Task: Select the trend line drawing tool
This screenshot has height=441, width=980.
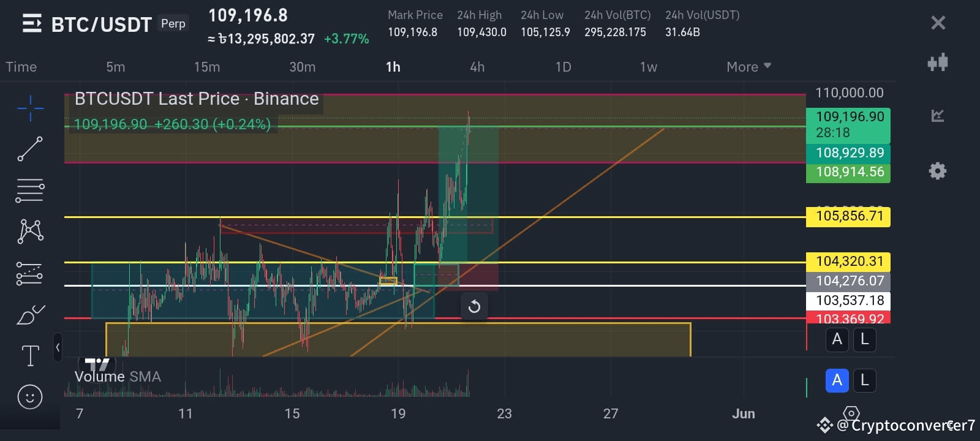Action: point(30,149)
